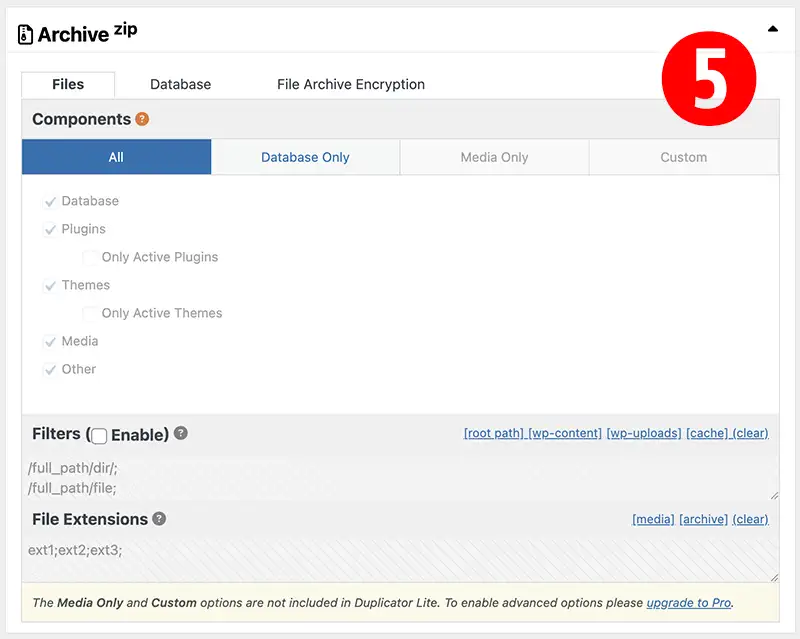Viewport: 800px width, 639px height.
Task: Click the Archive zip file icon
Action: [x=25, y=34]
